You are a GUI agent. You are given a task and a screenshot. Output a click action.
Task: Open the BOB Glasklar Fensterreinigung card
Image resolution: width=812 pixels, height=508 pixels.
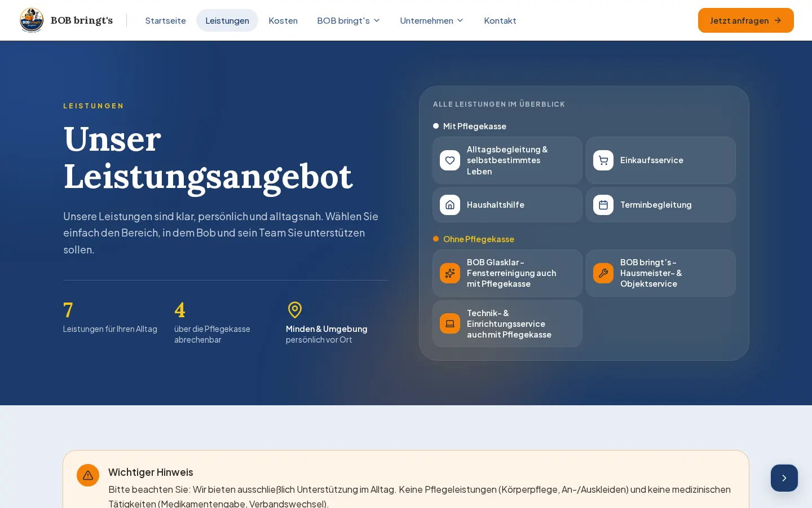[x=507, y=273]
